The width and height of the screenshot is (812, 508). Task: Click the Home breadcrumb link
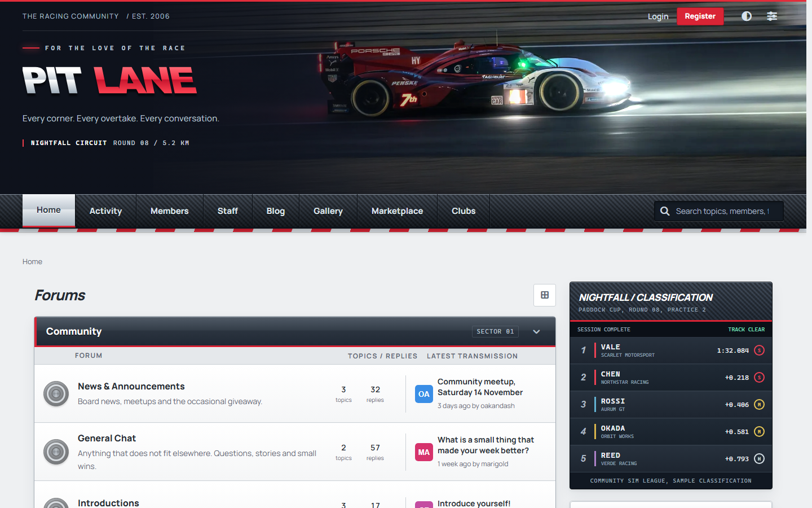pyautogui.click(x=32, y=261)
